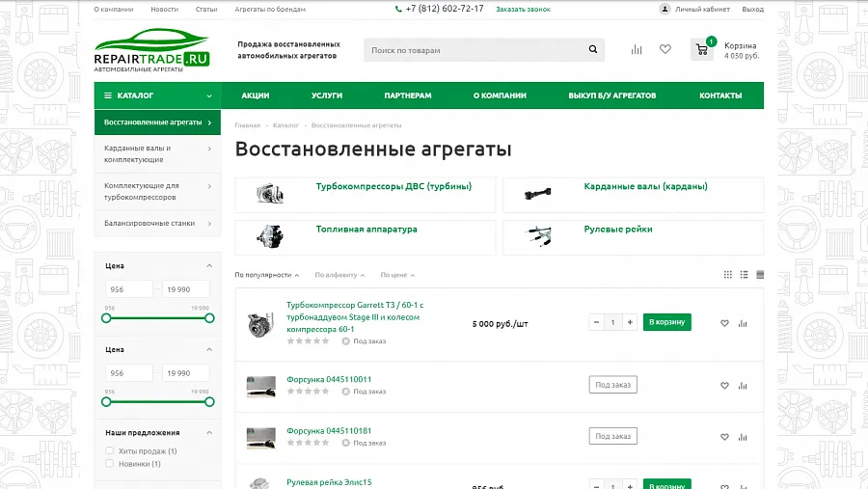Add Форсунка 0445110011 to favorites
The image size is (868, 489).
(x=724, y=386)
